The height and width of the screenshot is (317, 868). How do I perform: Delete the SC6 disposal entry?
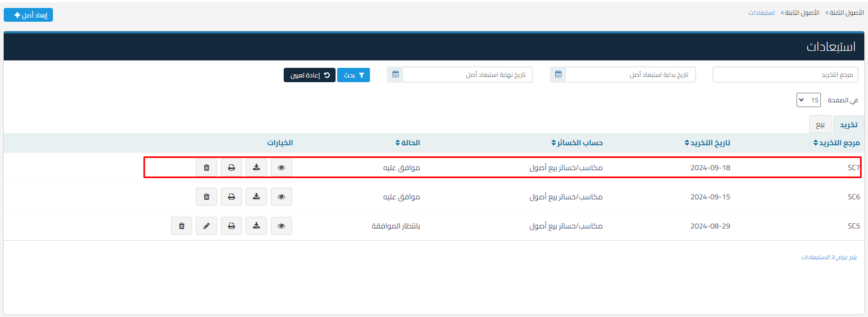click(206, 197)
